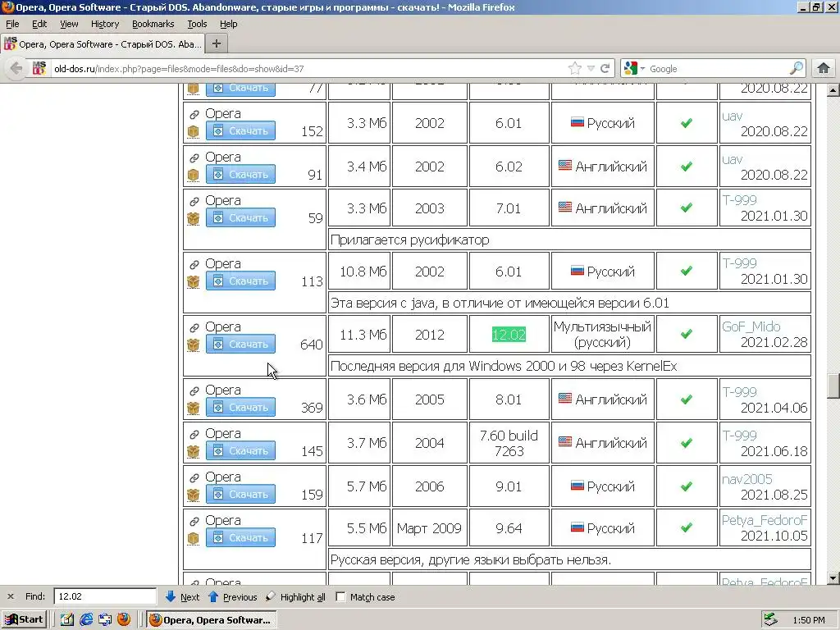The height and width of the screenshot is (630, 840).
Task: Click the taskbar clock showing 1:50 PM
Action: click(808, 620)
